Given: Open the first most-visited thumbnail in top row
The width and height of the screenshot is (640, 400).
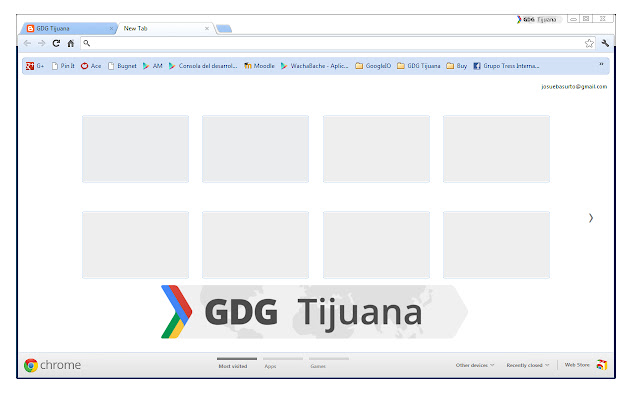Looking at the screenshot, I should click(x=136, y=149).
